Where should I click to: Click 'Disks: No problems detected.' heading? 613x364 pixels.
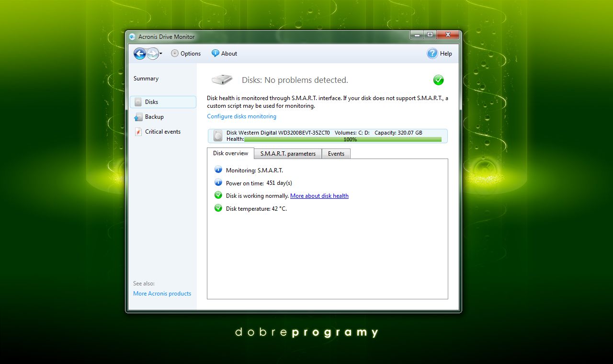(x=295, y=80)
